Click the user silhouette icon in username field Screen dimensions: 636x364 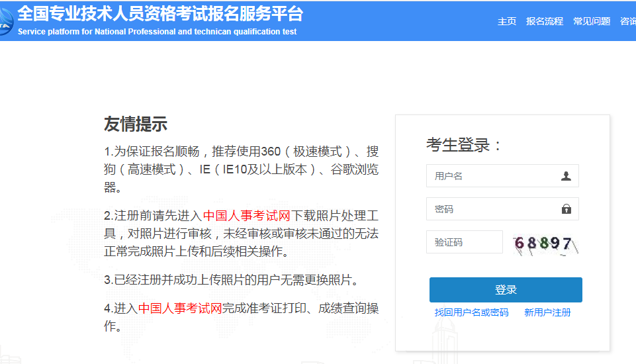click(566, 175)
